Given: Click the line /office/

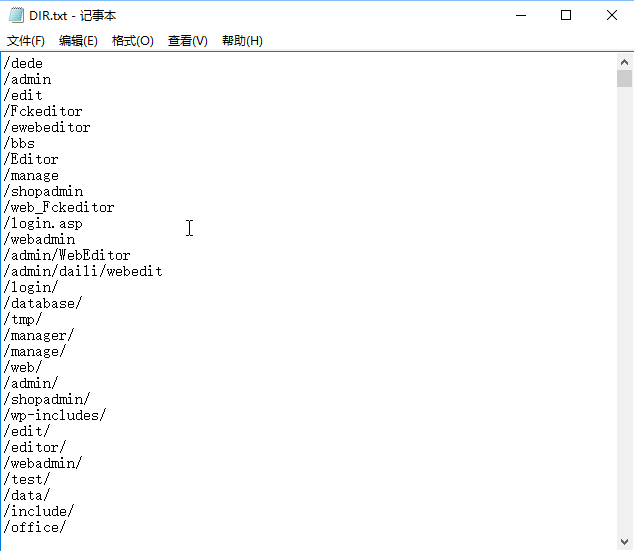Looking at the screenshot, I should pos(35,528).
